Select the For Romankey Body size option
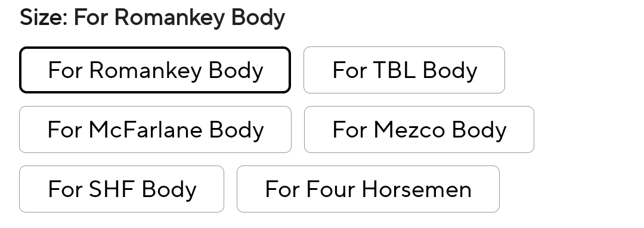 155,70
